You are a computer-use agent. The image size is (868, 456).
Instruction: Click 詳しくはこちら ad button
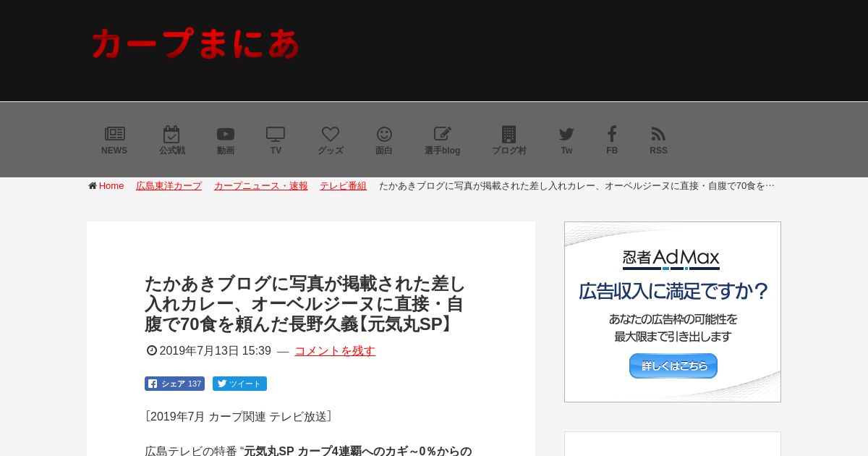coord(673,366)
